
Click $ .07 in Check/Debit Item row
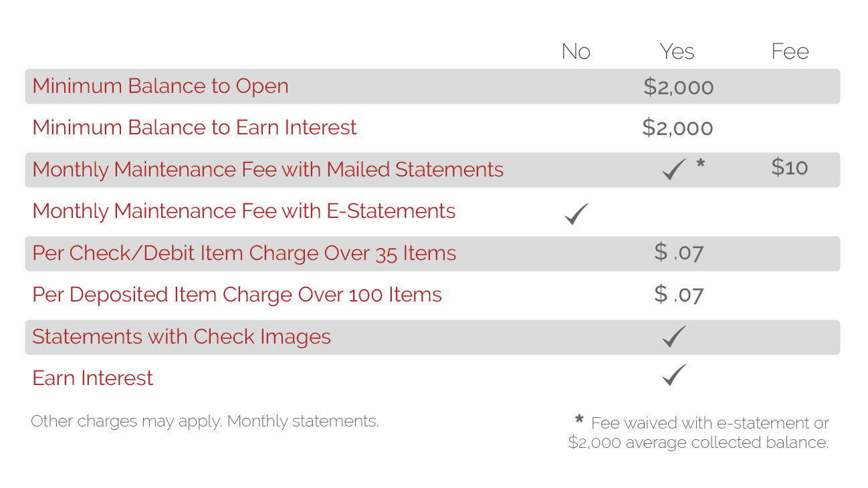coord(679,252)
